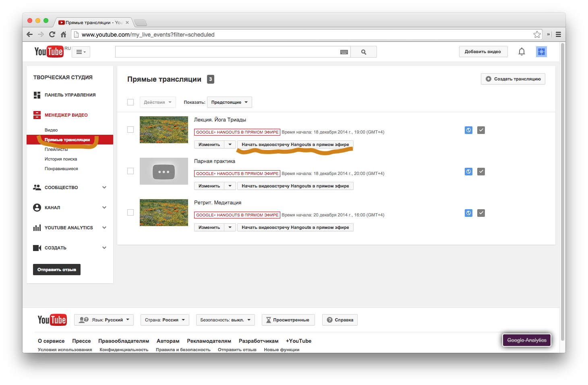The height and width of the screenshot is (385, 588).
Task: Click the search magnifier button
Action: (x=364, y=52)
